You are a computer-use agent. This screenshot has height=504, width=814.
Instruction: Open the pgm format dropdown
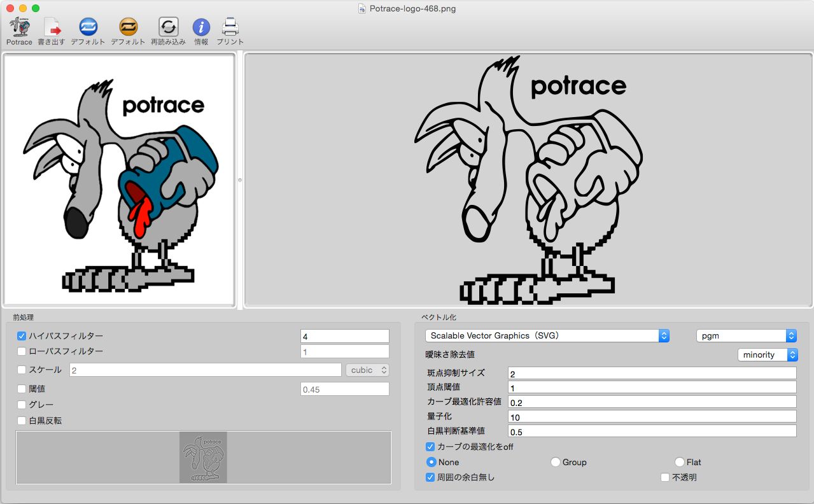[746, 335]
